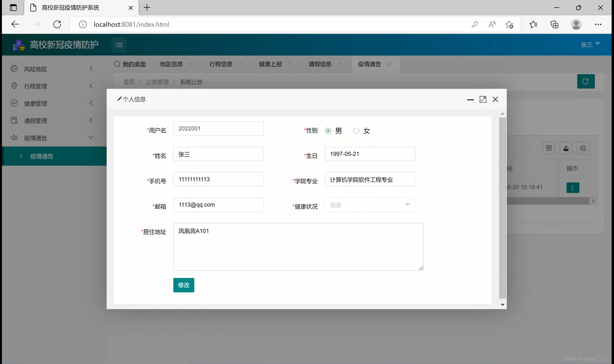Open the 健康状况 dropdown

(x=370, y=205)
